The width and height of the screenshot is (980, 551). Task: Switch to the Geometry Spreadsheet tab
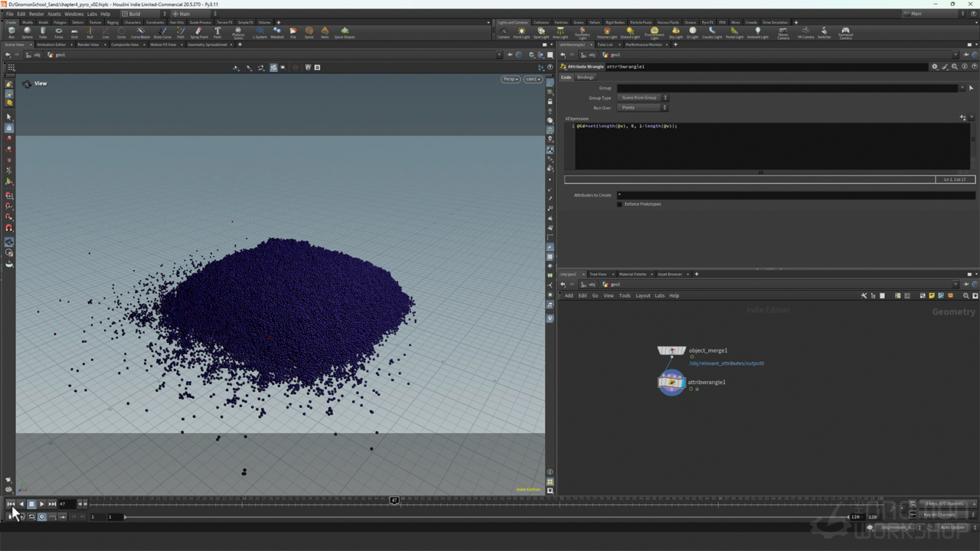(207, 44)
